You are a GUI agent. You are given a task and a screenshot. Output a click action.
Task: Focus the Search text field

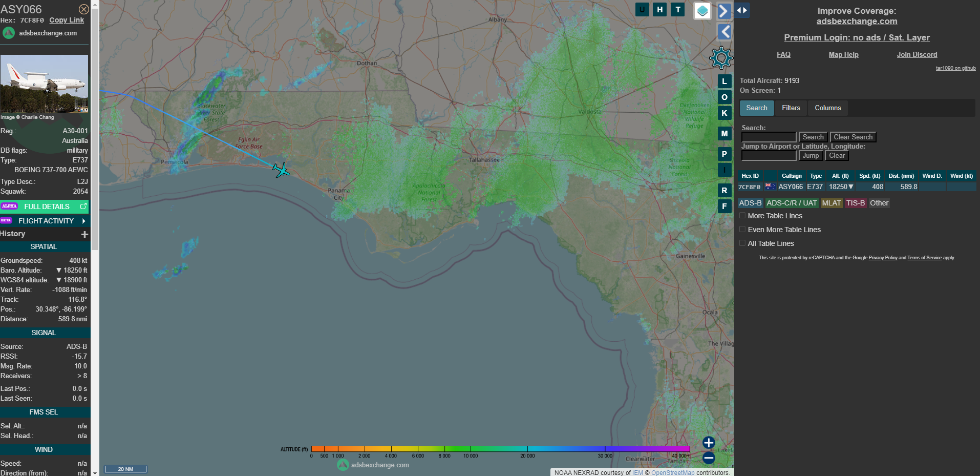coord(769,137)
